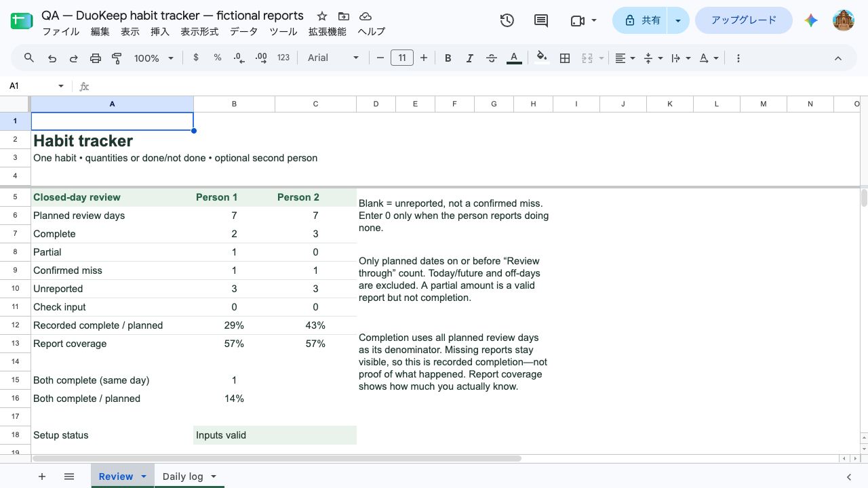Screen dimensions: 868x488
Task: Decrease decimal places
Action: pos(239,58)
